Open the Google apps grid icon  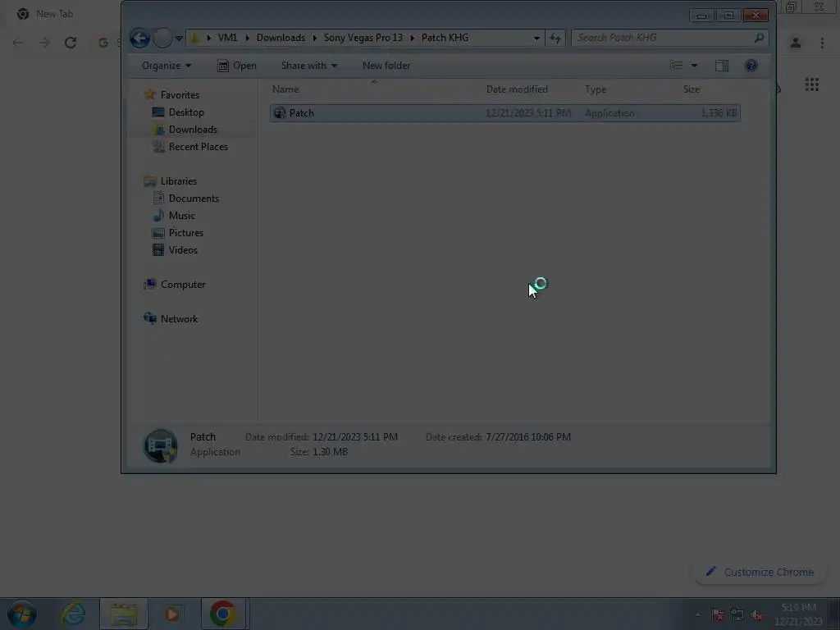811,84
